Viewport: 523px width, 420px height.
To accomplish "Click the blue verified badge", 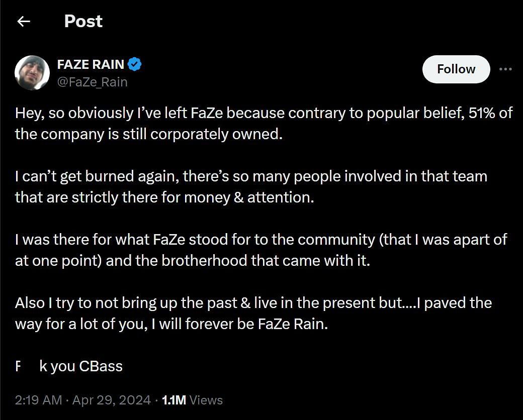I will pos(135,64).
